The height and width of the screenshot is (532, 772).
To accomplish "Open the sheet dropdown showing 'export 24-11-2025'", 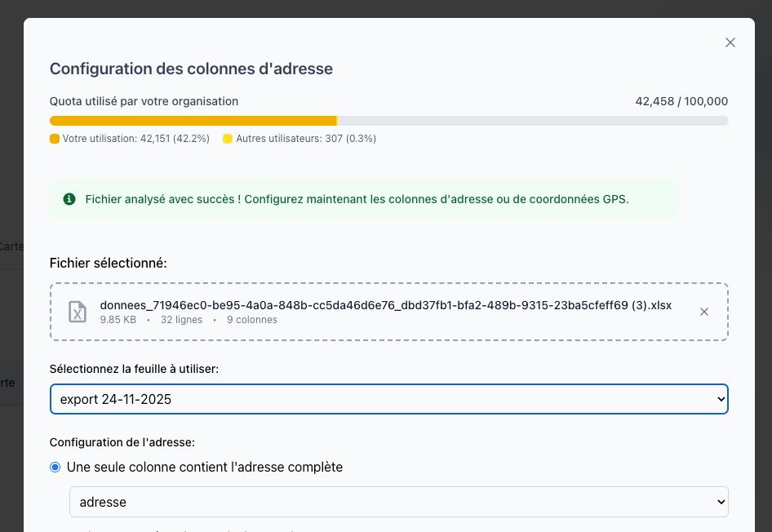I will point(388,399).
